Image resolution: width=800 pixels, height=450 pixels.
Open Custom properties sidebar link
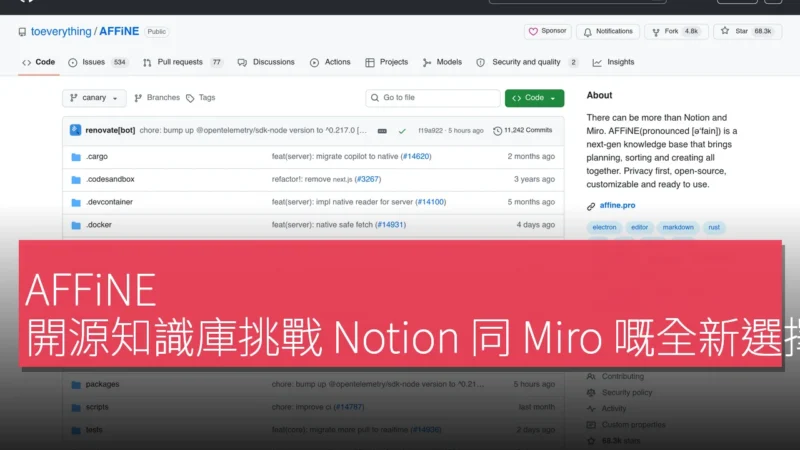click(633, 424)
